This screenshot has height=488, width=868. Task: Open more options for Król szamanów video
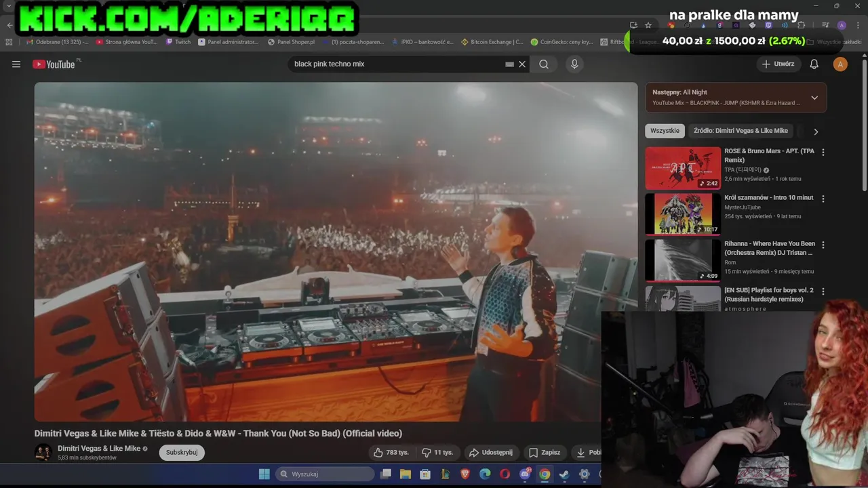[823, 199]
